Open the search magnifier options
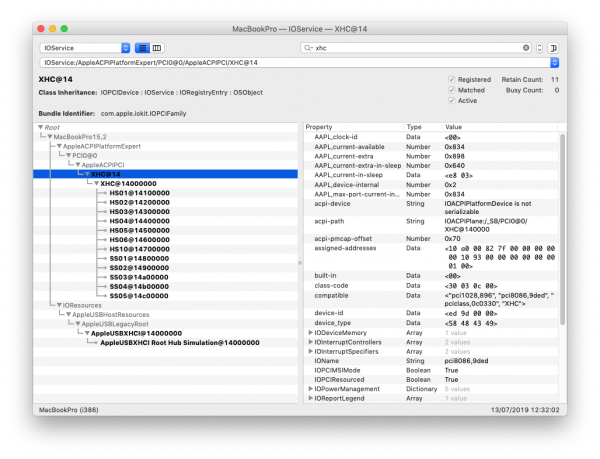The image size is (600, 459). click(308, 48)
